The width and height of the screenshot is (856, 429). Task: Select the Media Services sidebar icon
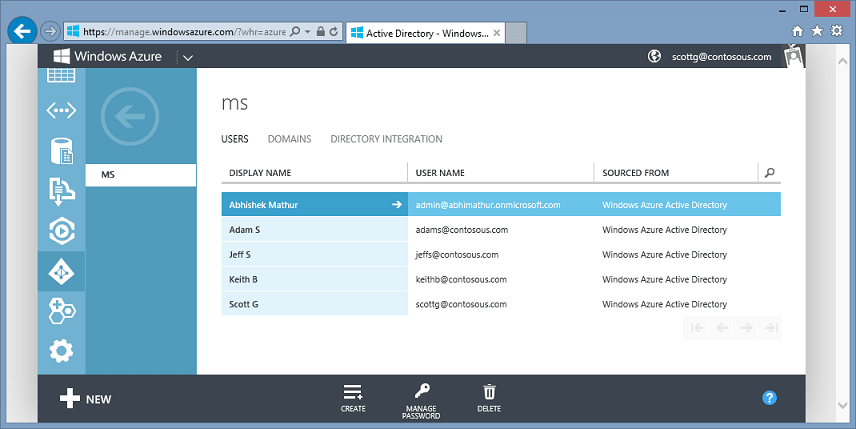[61, 231]
